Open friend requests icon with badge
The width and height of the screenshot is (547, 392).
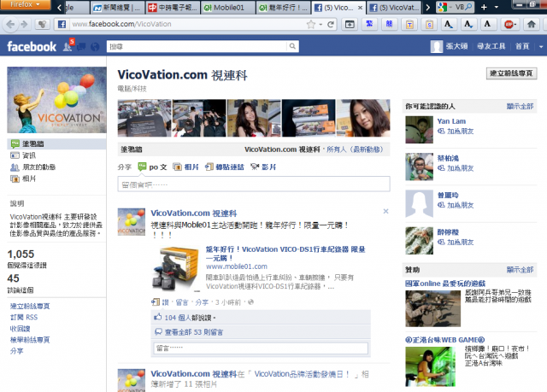coord(68,46)
